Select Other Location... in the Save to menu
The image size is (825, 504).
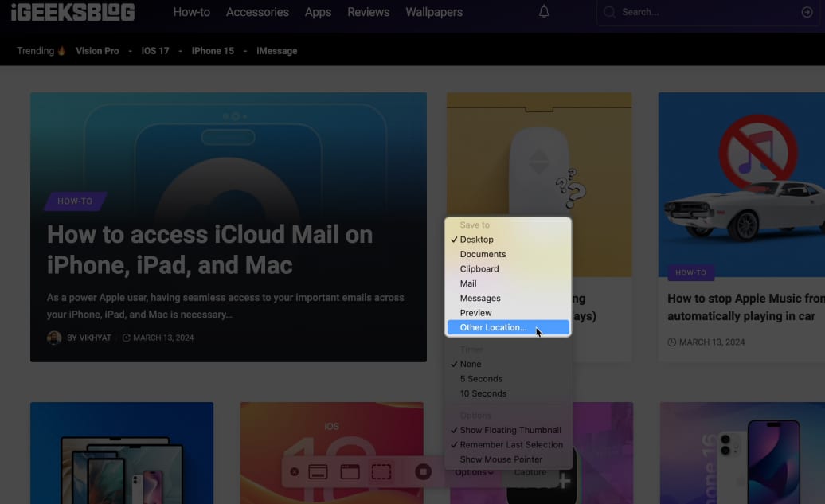[508, 327]
